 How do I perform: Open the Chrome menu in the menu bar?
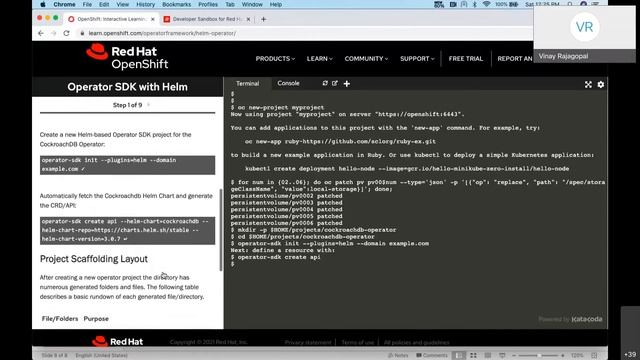64,4
